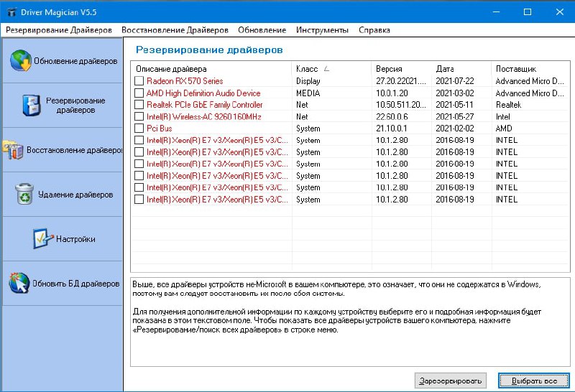The width and height of the screenshot is (575, 392).
Task: Click the Резервирование драйверов sidebar icon
Action: point(32,106)
